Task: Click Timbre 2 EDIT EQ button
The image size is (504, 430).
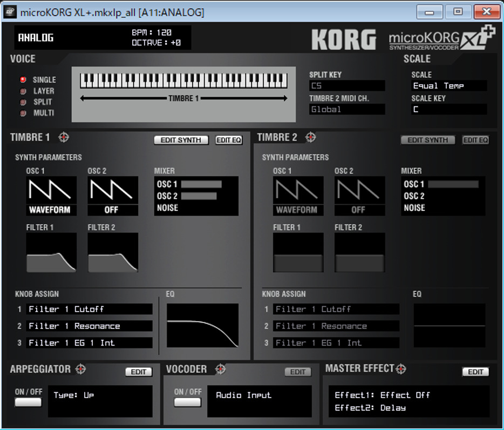Action: tap(476, 140)
